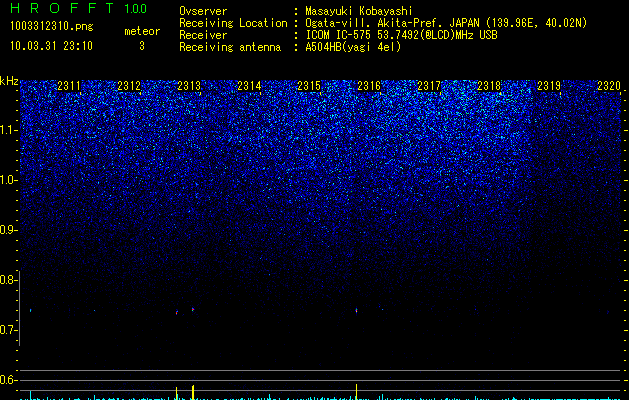Click the 2312 time marker
The image size is (629, 400).
point(129,86)
